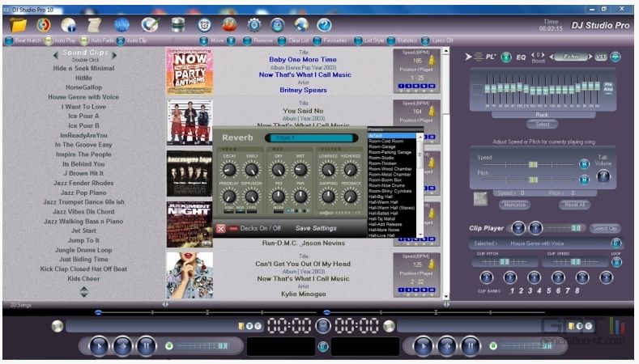Viewport: 639px width, 364px height.
Task: Toggle Auto Clip option
Action: pyautogui.click(x=121, y=40)
